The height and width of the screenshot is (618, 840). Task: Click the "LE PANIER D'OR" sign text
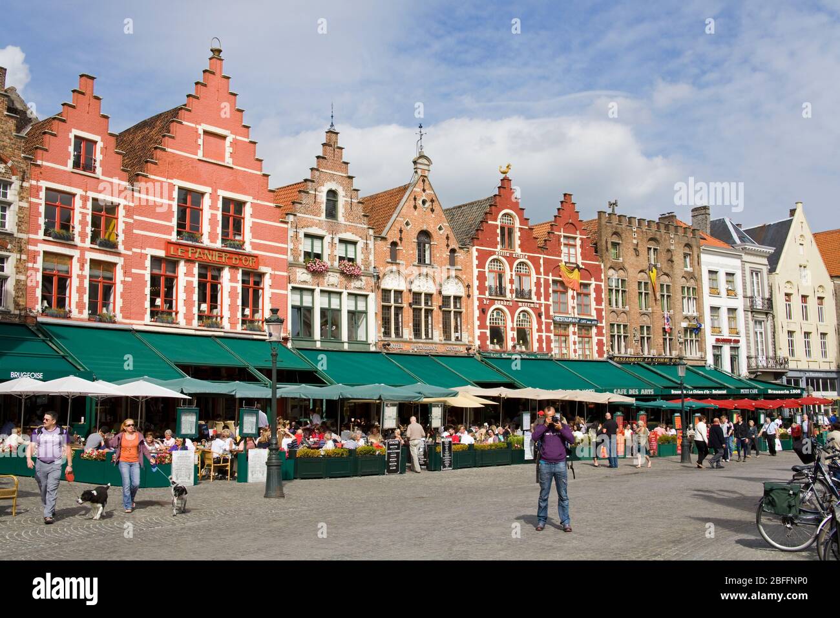coord(214,258)
